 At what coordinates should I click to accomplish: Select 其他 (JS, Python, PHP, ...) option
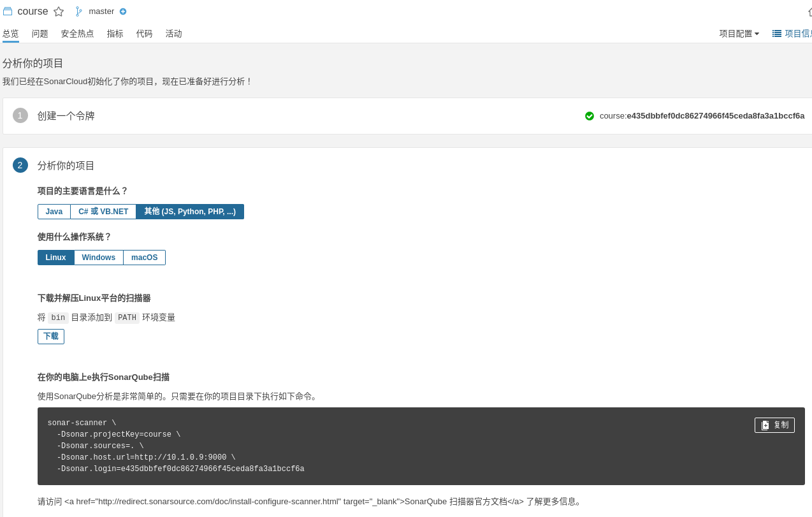pyautogui.click(x=190, y=212)
